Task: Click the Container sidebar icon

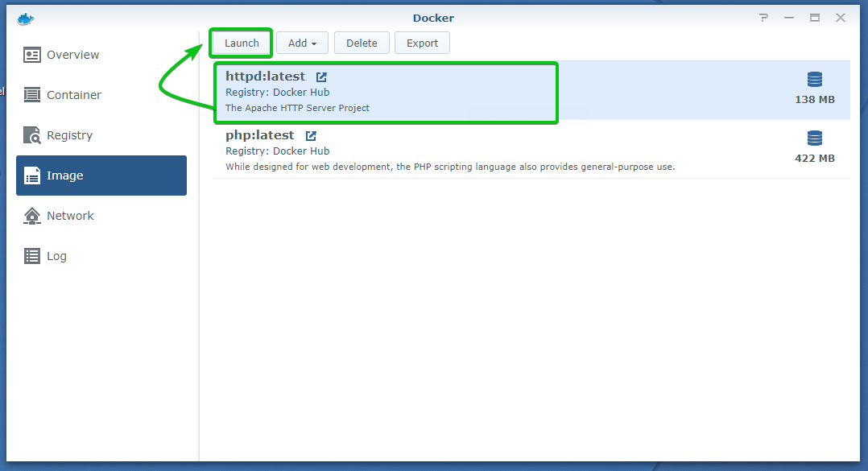Action: pos(32,95)
